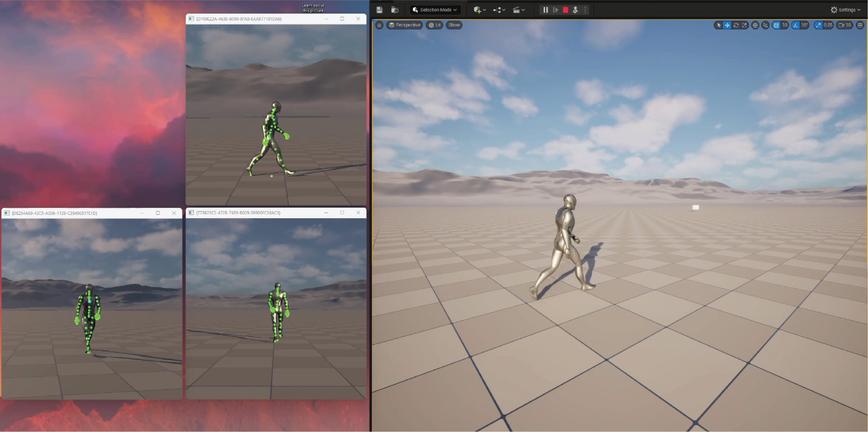Toggle scale snapping in the viewport
868x432 pixels.
pyautogui.click(x=818, y=25)
